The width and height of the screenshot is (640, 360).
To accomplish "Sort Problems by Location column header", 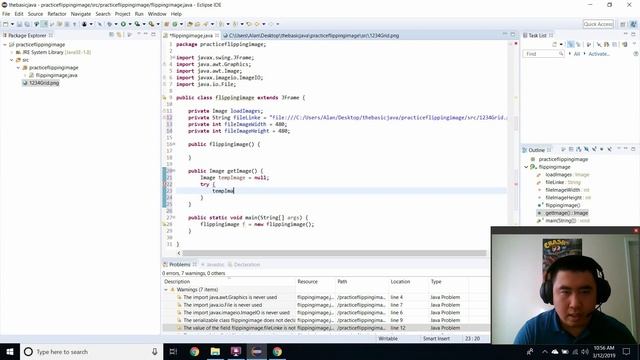I will point(400,282).
